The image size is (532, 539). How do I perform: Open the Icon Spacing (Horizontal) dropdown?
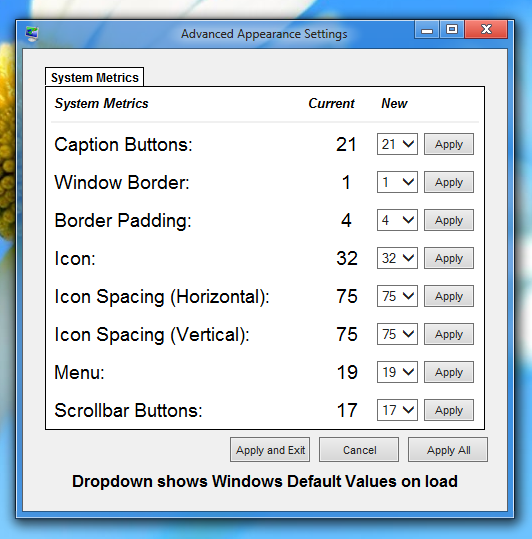(x=397, y=296)
